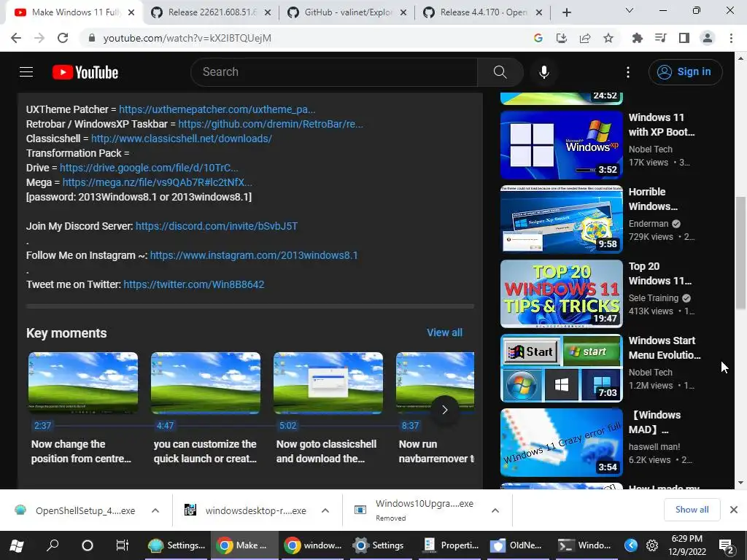Open the Instagram 2013windows8.1 link

(x=253, y=255)
